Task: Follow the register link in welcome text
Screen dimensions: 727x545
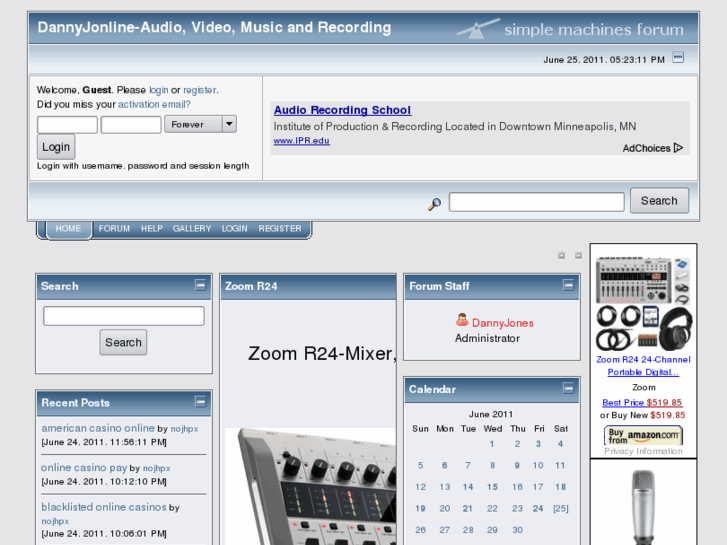Action: coord(199,90)
